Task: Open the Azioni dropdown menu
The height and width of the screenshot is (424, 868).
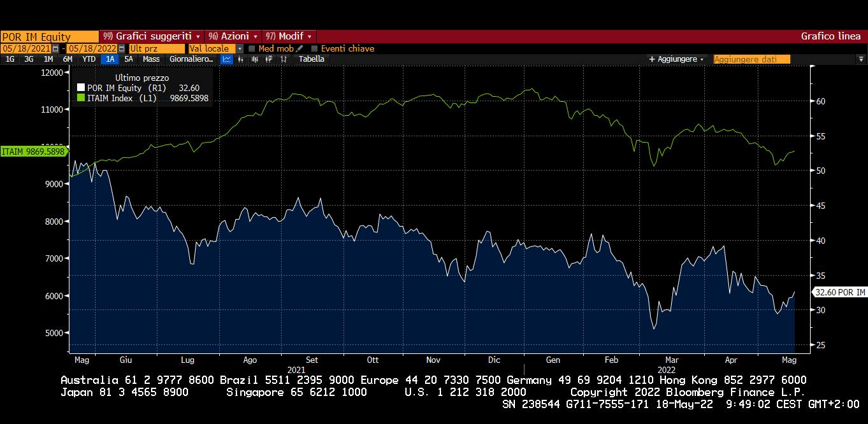Action: [233, 36]
